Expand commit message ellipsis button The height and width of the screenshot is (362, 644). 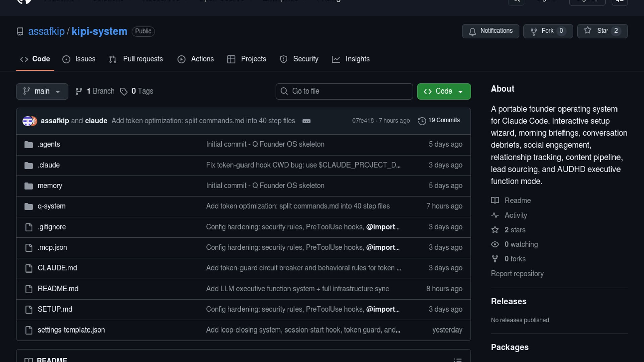pos(306,121)
